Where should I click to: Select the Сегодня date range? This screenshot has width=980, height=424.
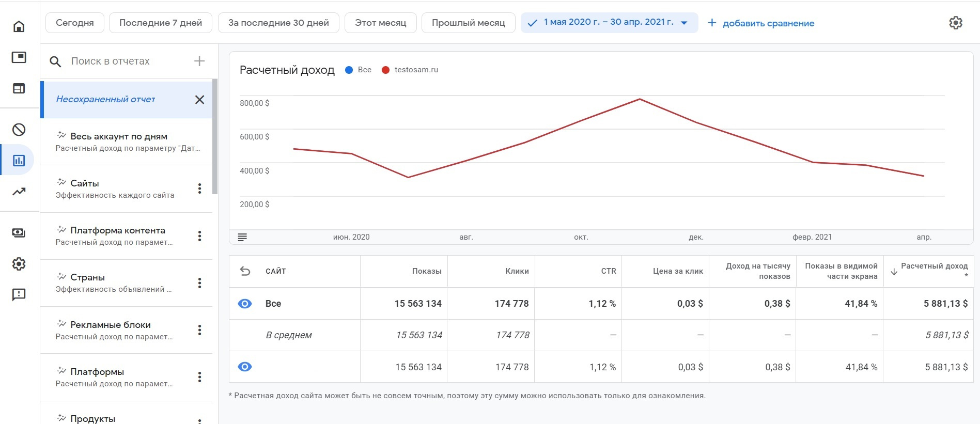pyautogui.click(x=75, y=23)
